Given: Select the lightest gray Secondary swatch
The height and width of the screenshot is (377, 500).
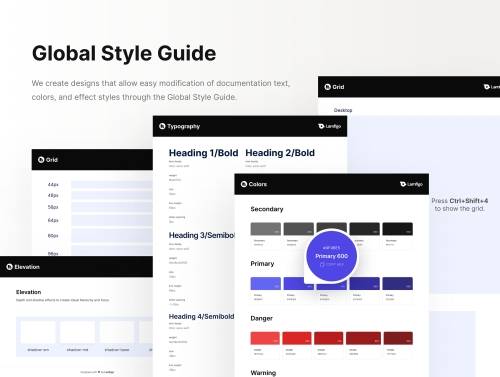Looking at the screenshot, I should (x=265, y=229).
